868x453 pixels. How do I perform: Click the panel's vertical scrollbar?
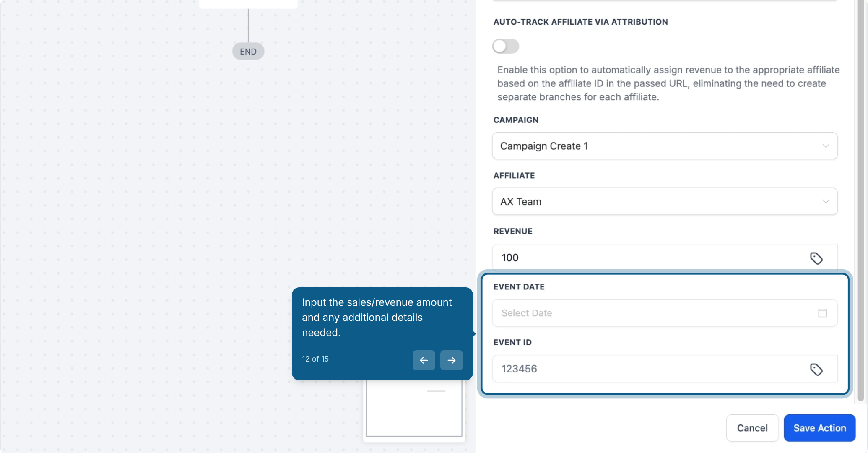[860, 201]
